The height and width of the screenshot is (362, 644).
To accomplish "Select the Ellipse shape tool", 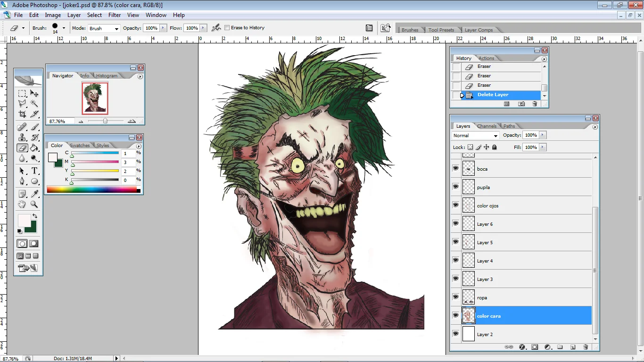I will point(34,181).
